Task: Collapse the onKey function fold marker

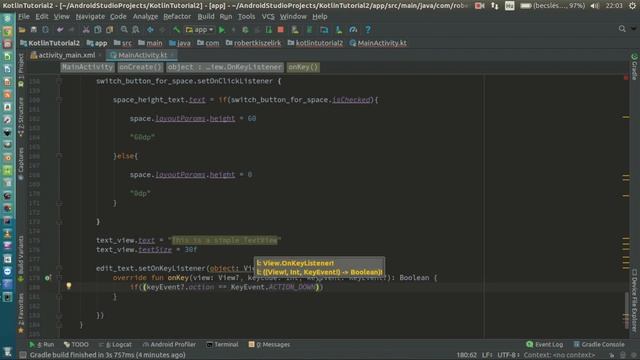Action: tap(59, 278)
